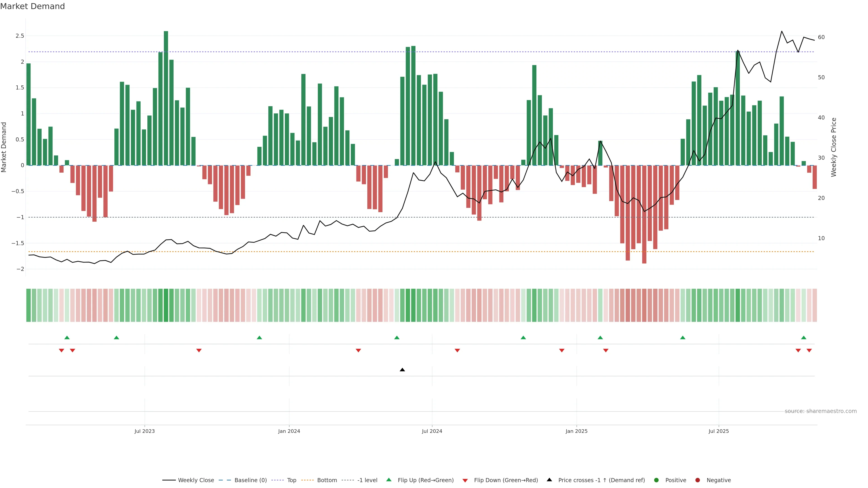Viewport: 868px width, 488px height.
Task: Click the Market Demand chart title
Action: tap(32, 6)
